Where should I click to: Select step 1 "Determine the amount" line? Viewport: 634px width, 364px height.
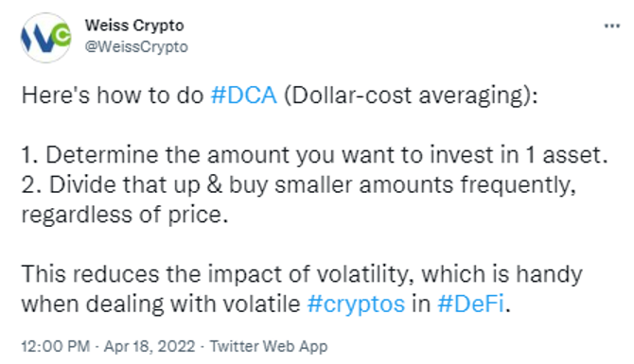pyautogui.click(x=314, y=155)
